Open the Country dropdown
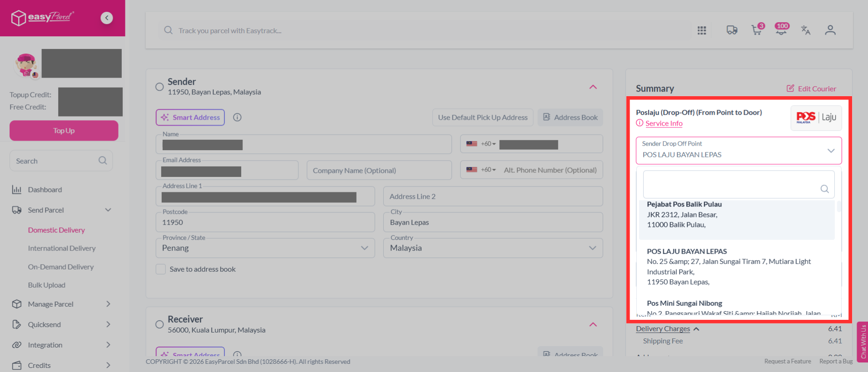The image size is (868, 372). pos(493,248)
